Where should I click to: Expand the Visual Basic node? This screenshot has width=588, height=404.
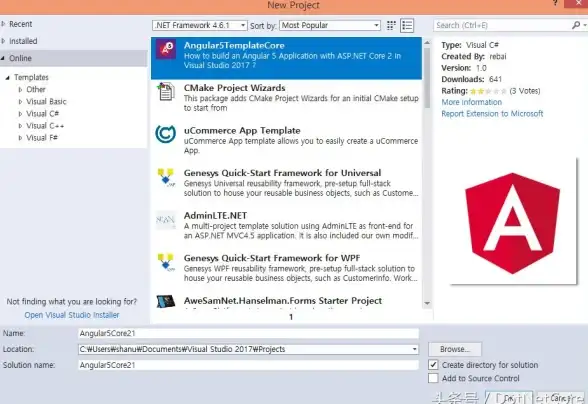click(x=20, y=102)
